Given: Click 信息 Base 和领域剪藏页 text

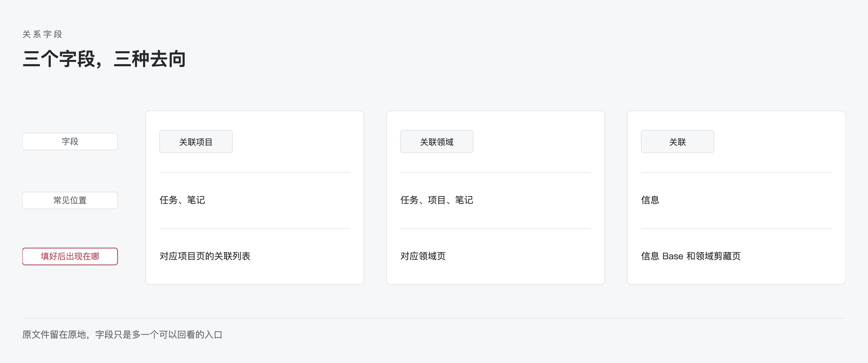Looking at the screenshot, I should pyautogui.click(x=691, y=256).
